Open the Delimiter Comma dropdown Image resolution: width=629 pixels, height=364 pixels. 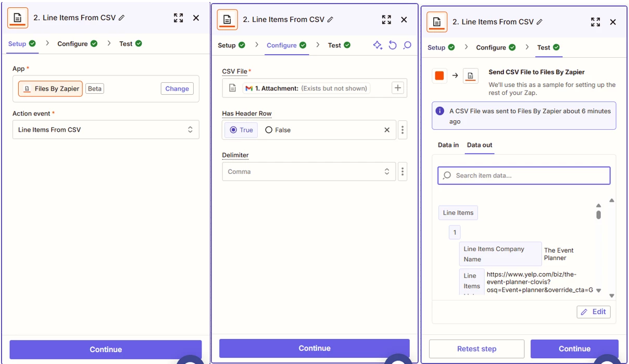[x=309, y=171]
